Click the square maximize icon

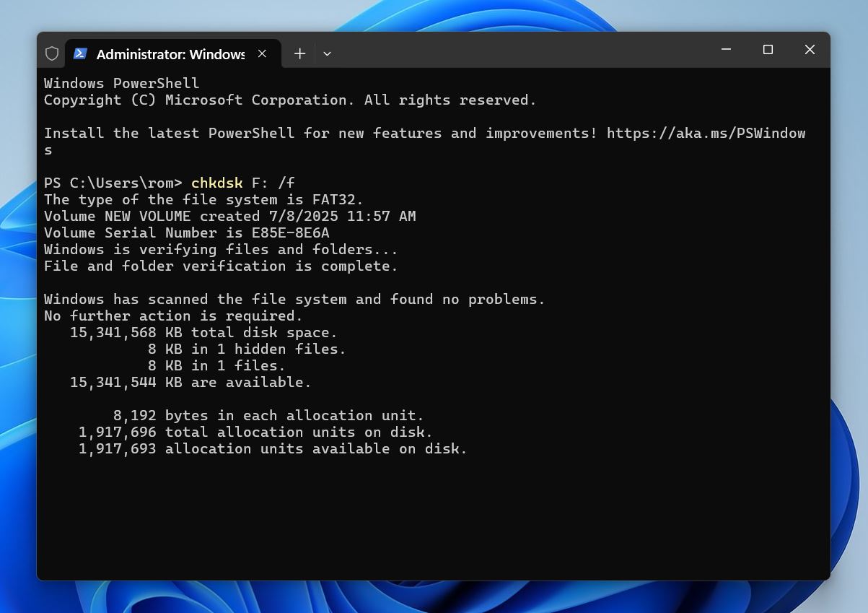tap(767, 50)
